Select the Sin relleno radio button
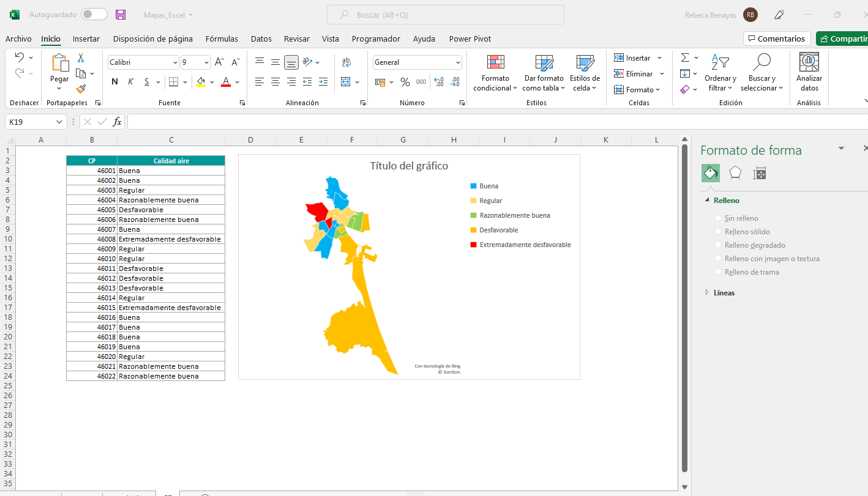 pos(717,218)
